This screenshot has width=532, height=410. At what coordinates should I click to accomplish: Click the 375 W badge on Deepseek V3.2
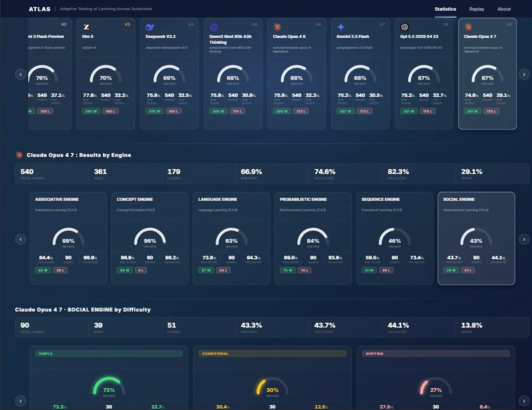(x=155, y=111)
